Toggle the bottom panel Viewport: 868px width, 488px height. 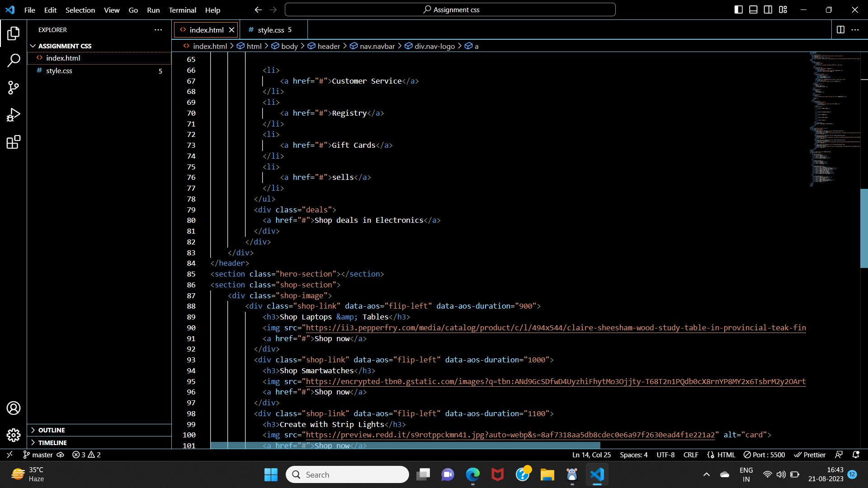(753, 9)
